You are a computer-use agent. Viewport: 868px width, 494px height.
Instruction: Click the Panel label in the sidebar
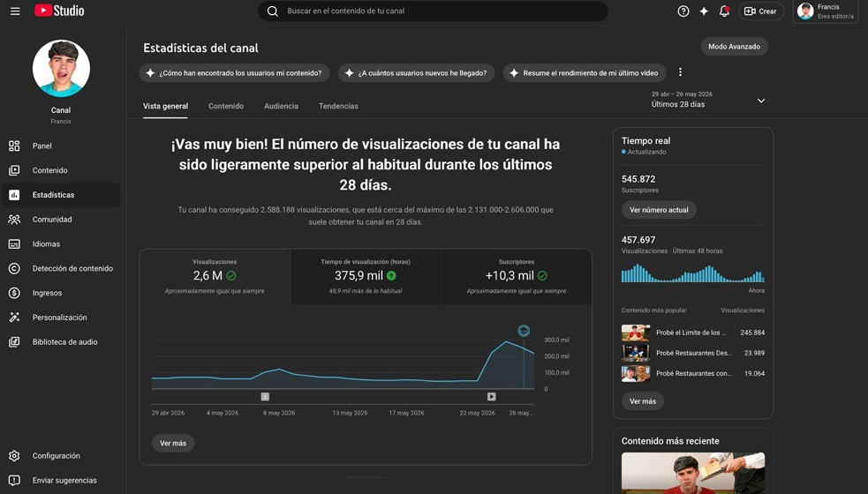click(42, 146)
